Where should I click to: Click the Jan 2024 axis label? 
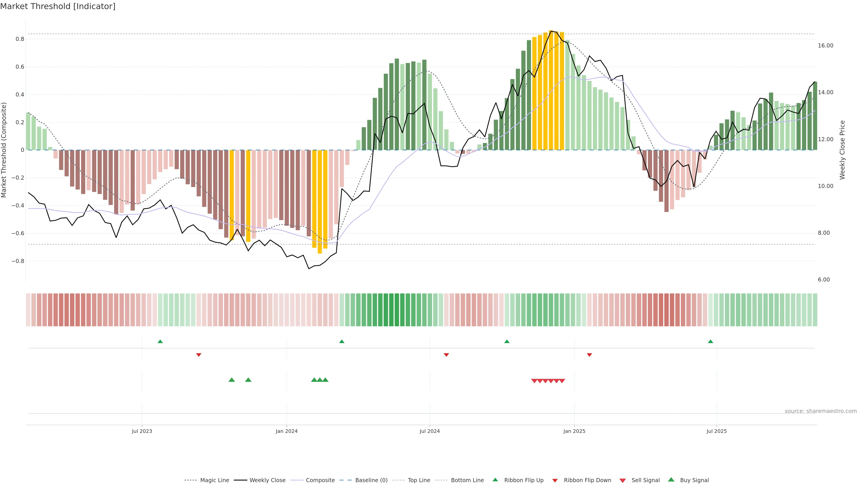pyautogui.click(x=286, y=431)
